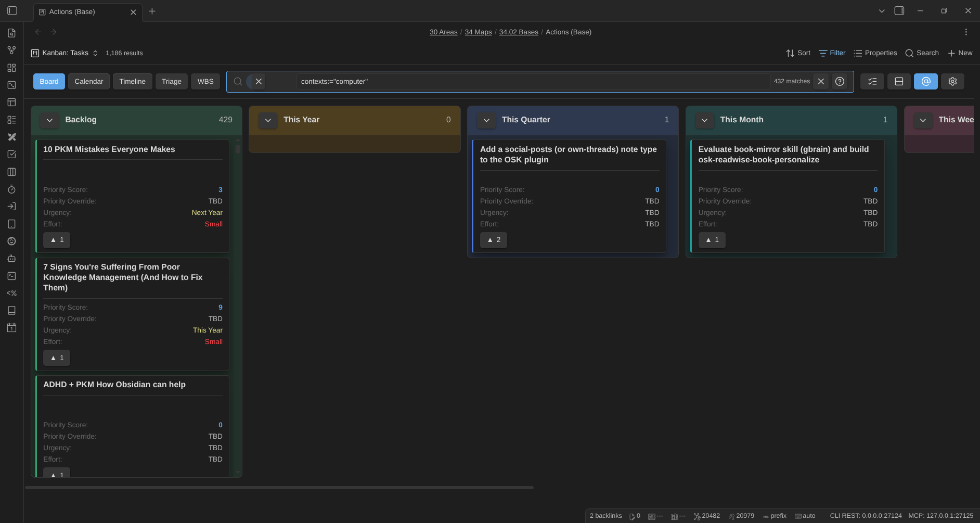Expand subtasks on '10 PKM Mistakes' card
This screenshot has width=980, height=523.
point(57,240)
